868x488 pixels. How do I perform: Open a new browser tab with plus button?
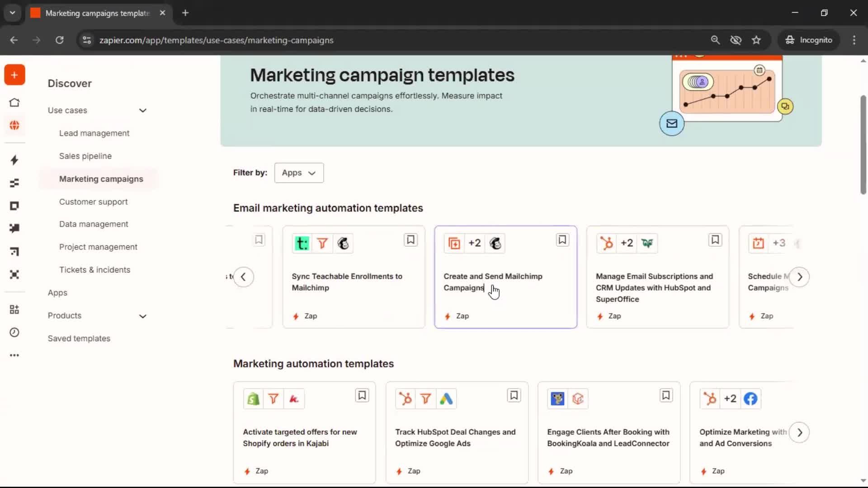(x=185, y=13)
